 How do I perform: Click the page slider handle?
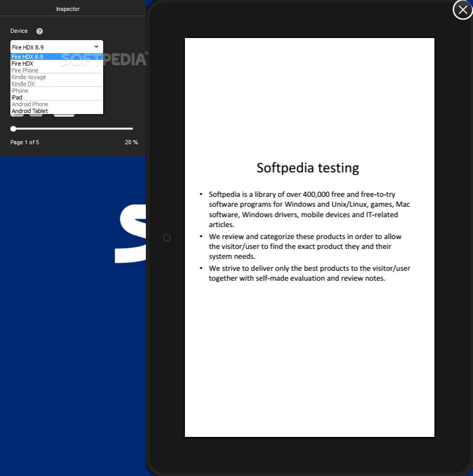tap(13, 129)
